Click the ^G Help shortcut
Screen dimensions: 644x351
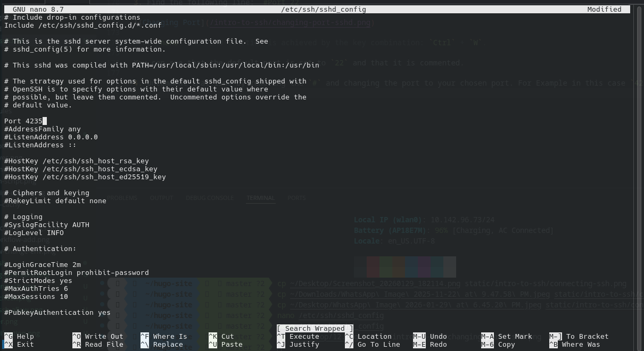click(x=19, y=336)
